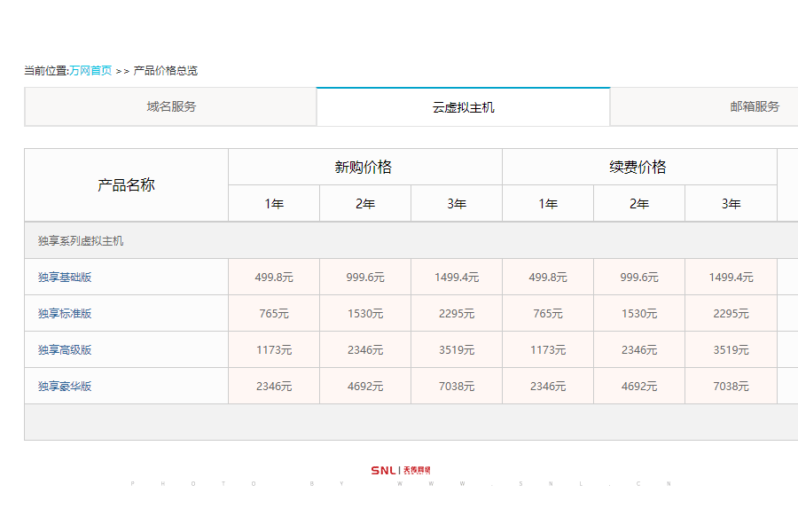Open the 独享高级版 product link
The width and height of the screenshot is (798, 532).
coord(65,350)
